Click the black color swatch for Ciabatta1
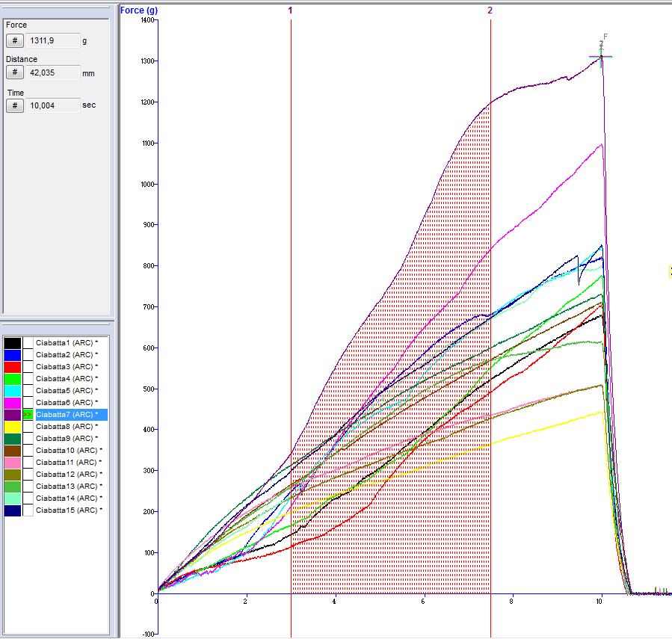The width and height of the screenshot is (672, 639). [x=13, y=343]
